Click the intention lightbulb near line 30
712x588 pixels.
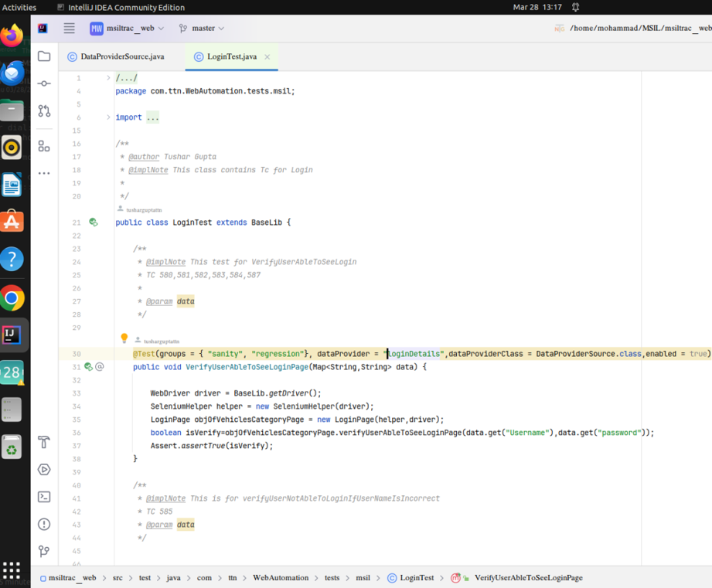click(124, 338)
